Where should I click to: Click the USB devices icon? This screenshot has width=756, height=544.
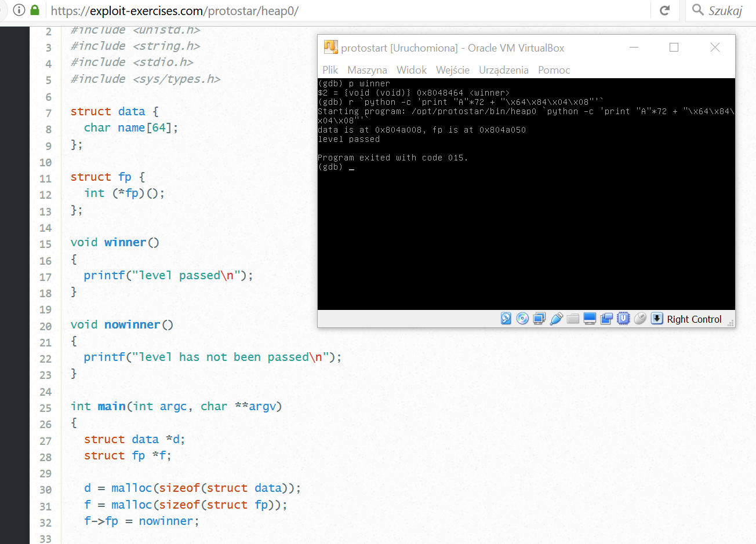tap(556, 318)
